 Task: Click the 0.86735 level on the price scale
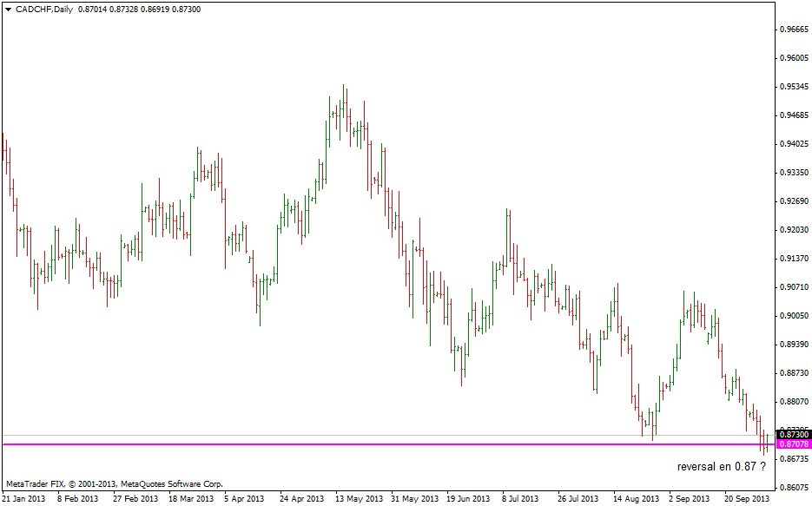pyautogui.click(x=794, y=458)
